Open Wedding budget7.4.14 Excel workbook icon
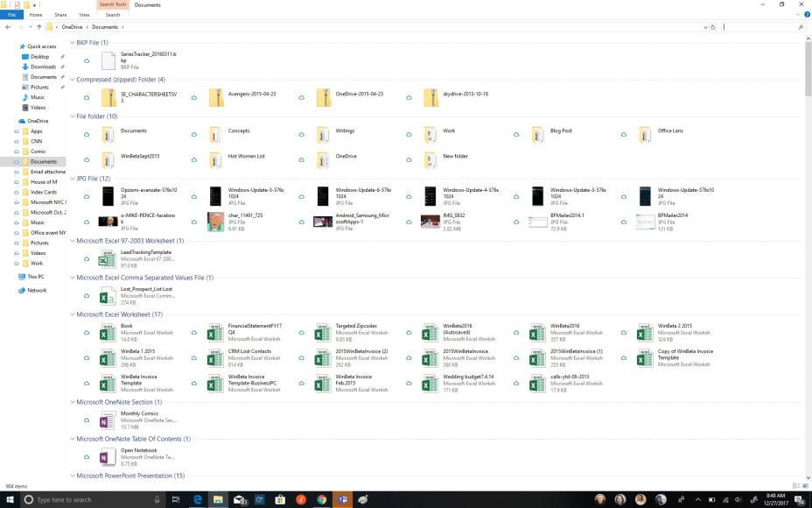 430,383
